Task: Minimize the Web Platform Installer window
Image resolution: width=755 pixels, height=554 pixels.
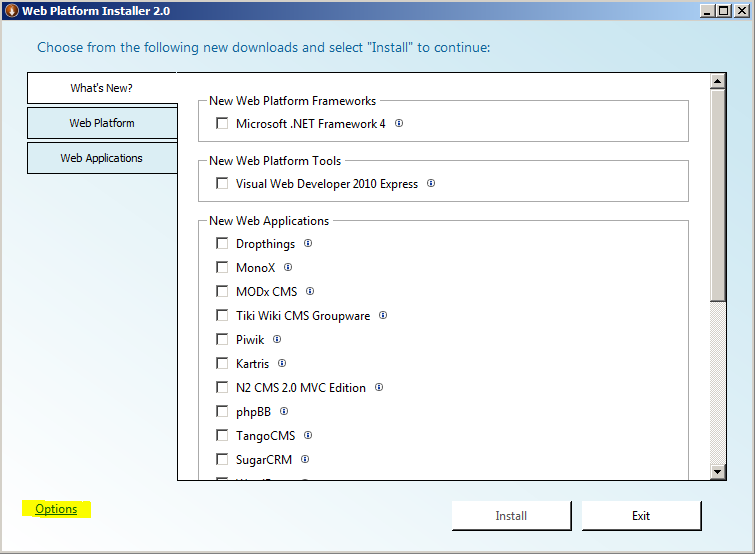Action: tap(707, 11)
